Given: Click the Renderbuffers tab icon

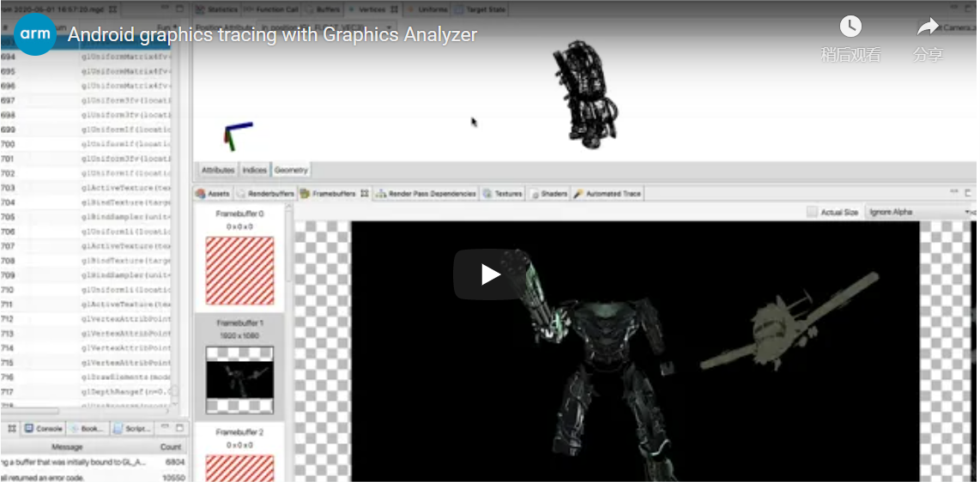Looking at the screenshot, I should (242, 194).
